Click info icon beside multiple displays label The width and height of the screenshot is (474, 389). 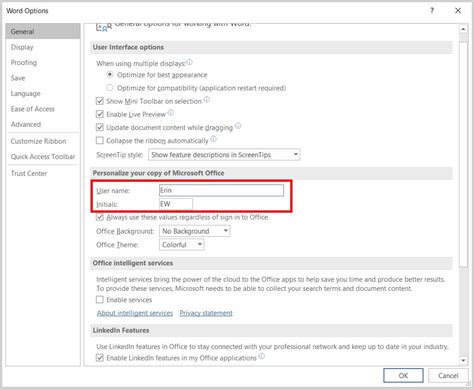[189, 62]
